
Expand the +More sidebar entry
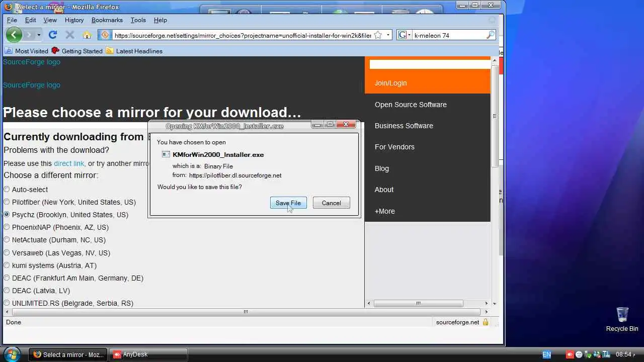pos(385,211)
